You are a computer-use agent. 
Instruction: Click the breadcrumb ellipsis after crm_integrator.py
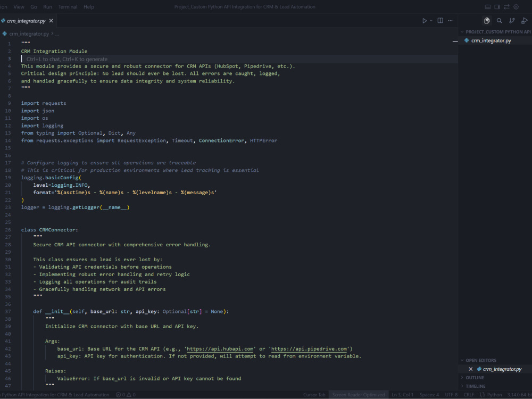[x=57, y=34]
